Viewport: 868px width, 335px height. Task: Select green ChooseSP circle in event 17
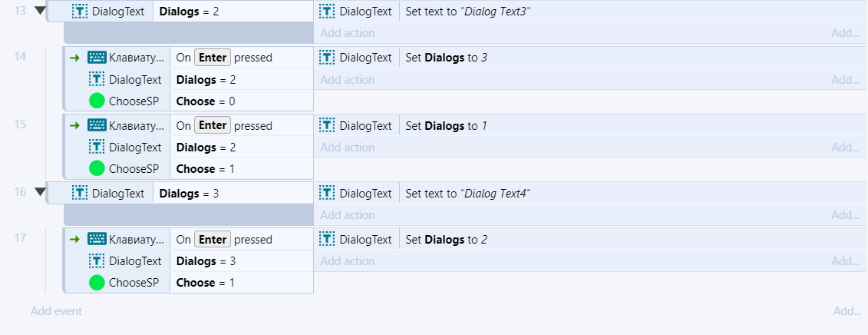pyautogui.click(x=97, y=282)
